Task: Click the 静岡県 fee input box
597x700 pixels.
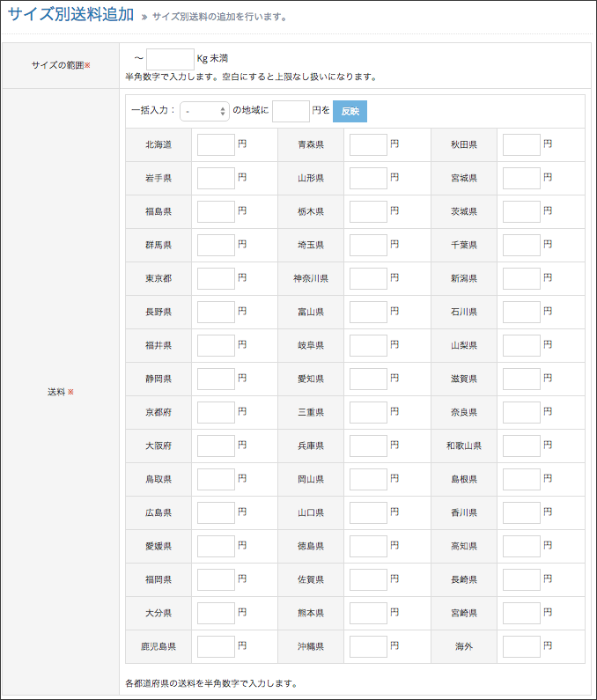Action: (216, 379)
